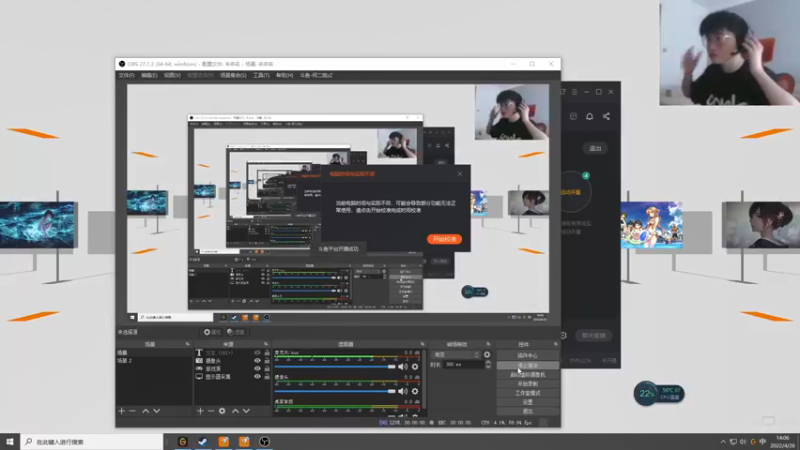Screen dimensions: 800x450
Task: Open transition properties gear icon
Action: pos(487,355)
